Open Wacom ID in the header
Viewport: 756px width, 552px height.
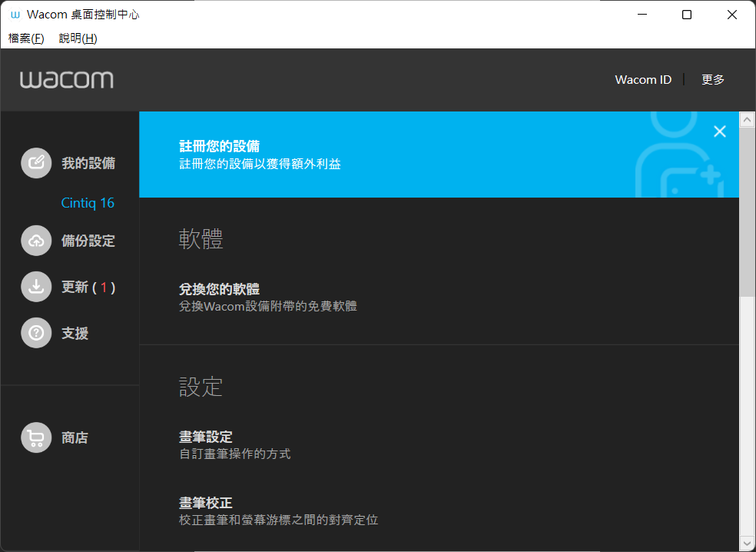[x=643, y=80]
